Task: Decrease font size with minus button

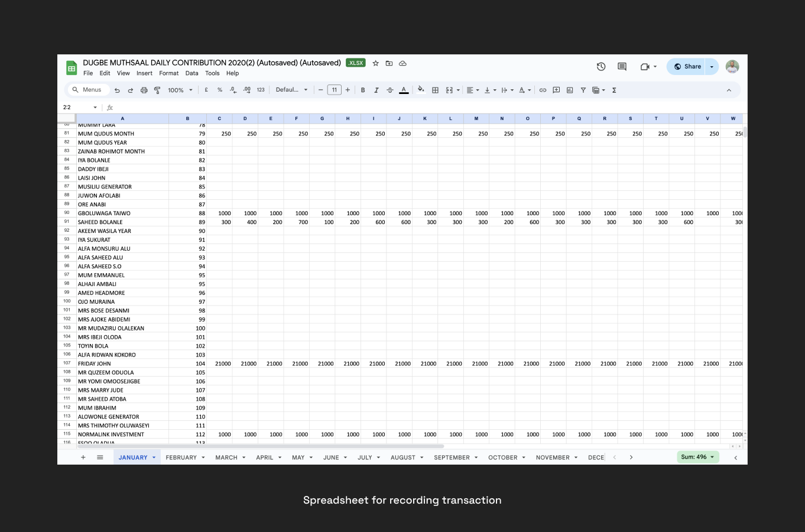Action: tap(321, 90)
